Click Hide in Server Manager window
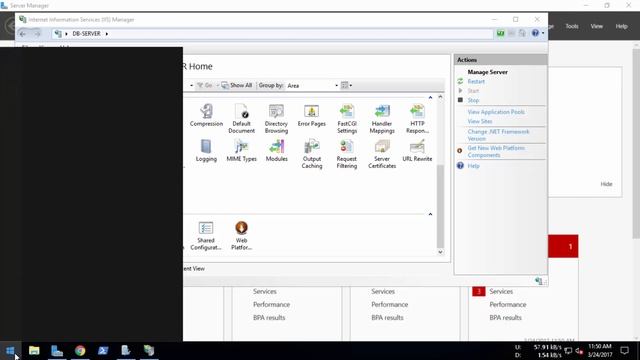Image resolution: width=640 pixels, height=360 pixels. (x=606, y=184)
